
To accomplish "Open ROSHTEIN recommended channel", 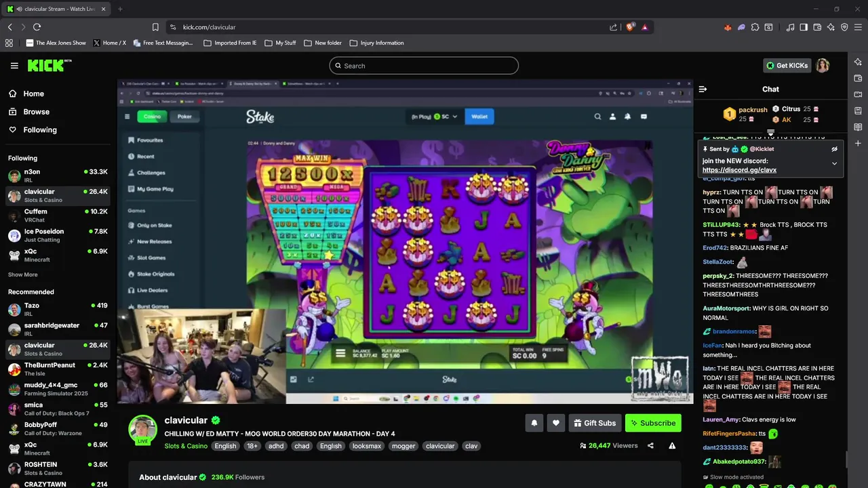I will coord(58,468).
